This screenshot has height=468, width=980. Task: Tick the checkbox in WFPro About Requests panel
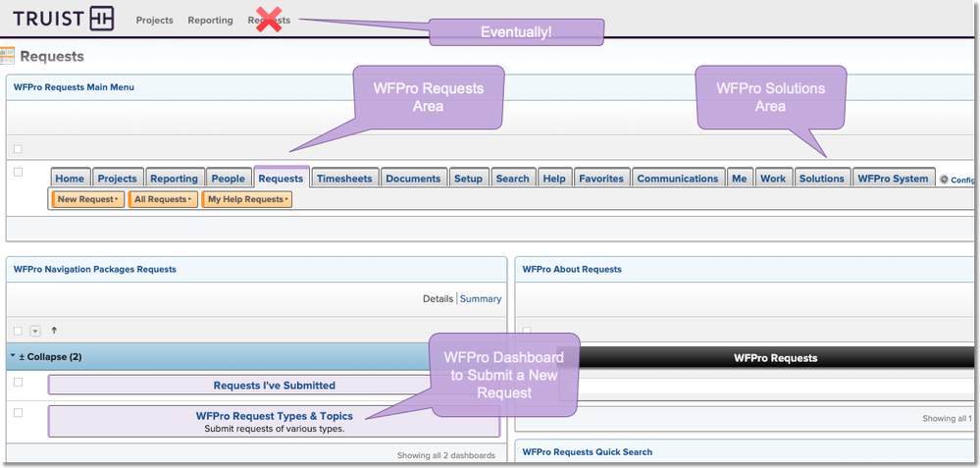click(526, 331)
